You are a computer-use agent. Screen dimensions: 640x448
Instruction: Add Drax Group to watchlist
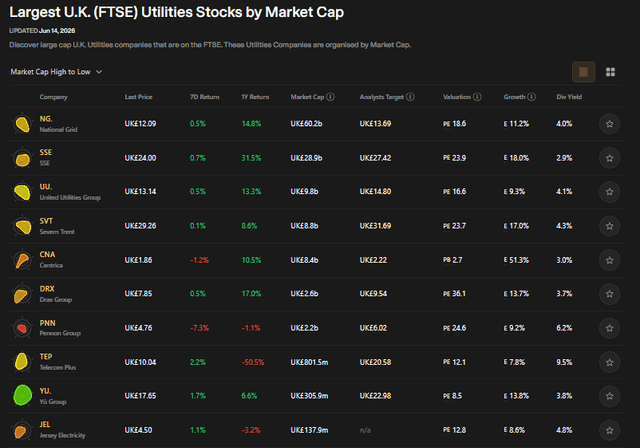click(609, 294)
